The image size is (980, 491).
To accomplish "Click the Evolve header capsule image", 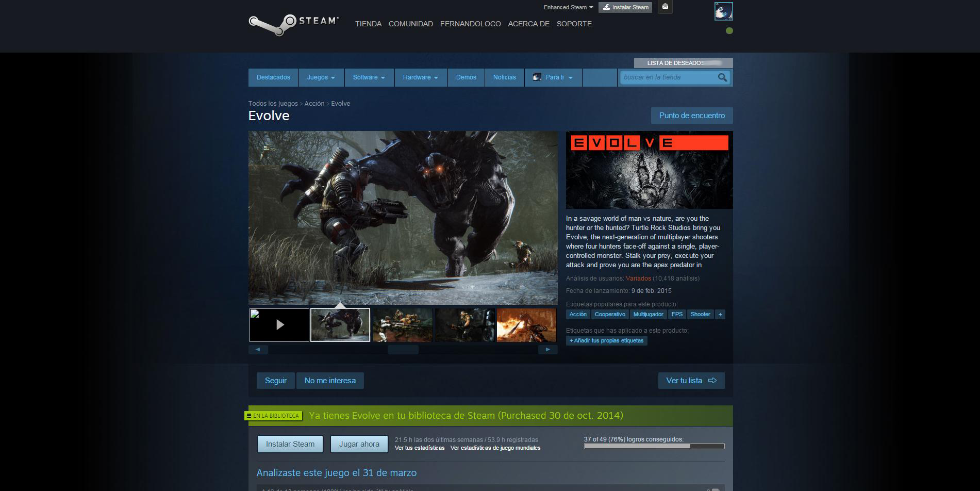I will point(650,170).
